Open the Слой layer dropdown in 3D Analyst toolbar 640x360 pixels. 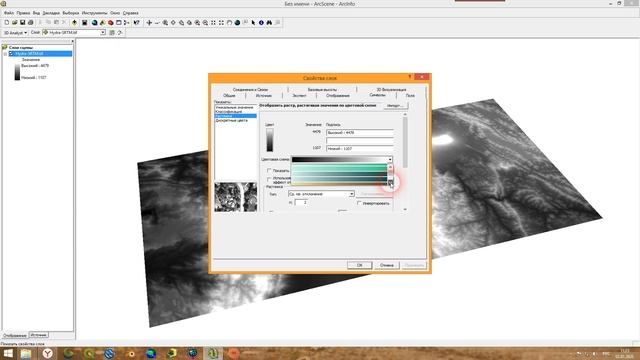[103, 32]
